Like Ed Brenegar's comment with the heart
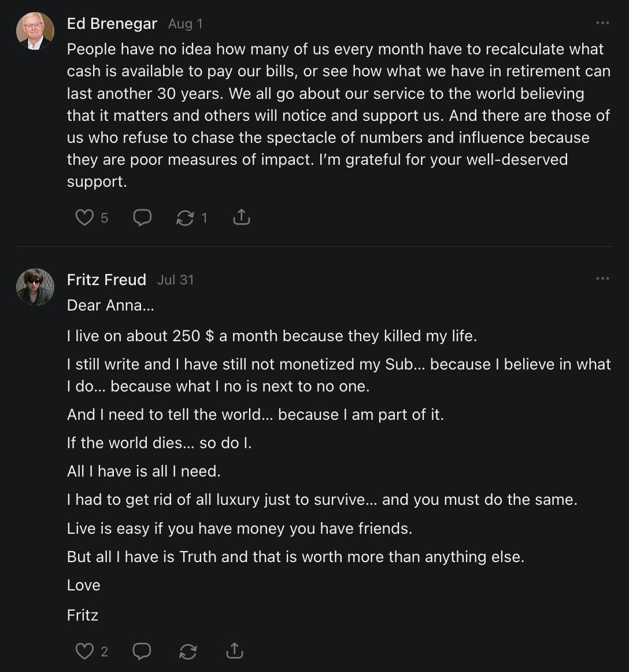Screen dimensions: 629x672 84,217
